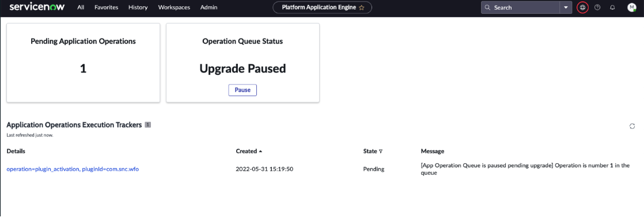Screen dimensions: 644x218
Task: Refresh the execution trackers list
Action: pos(632,126)
